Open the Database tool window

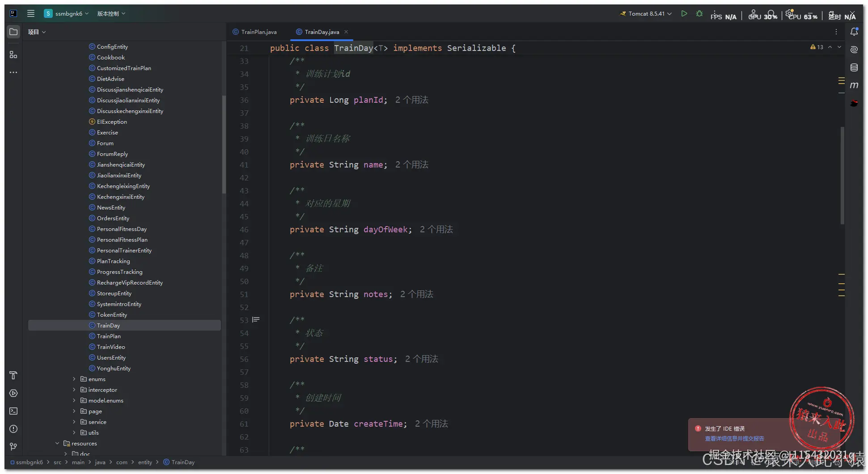tap(854, 67)
